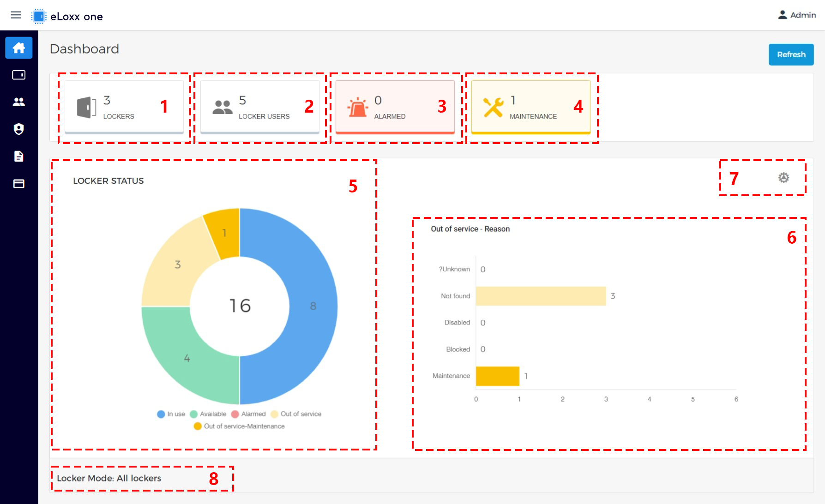Open the hamburger navigation menu
Image resolution: width=825 pixels, height=504 pixels.
(16, 15)
